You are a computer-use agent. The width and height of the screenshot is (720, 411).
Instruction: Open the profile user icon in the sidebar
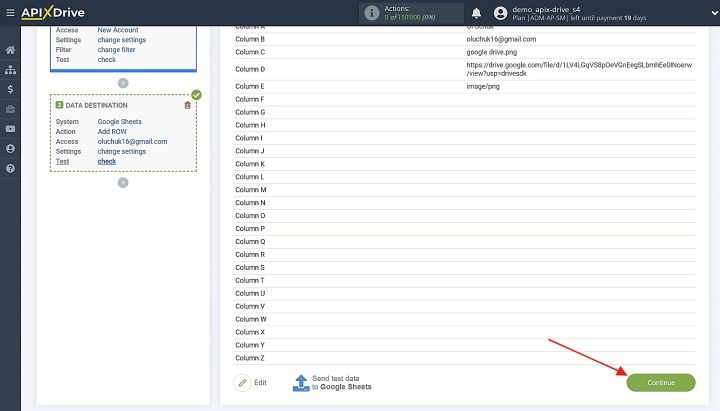coord(10,149)
